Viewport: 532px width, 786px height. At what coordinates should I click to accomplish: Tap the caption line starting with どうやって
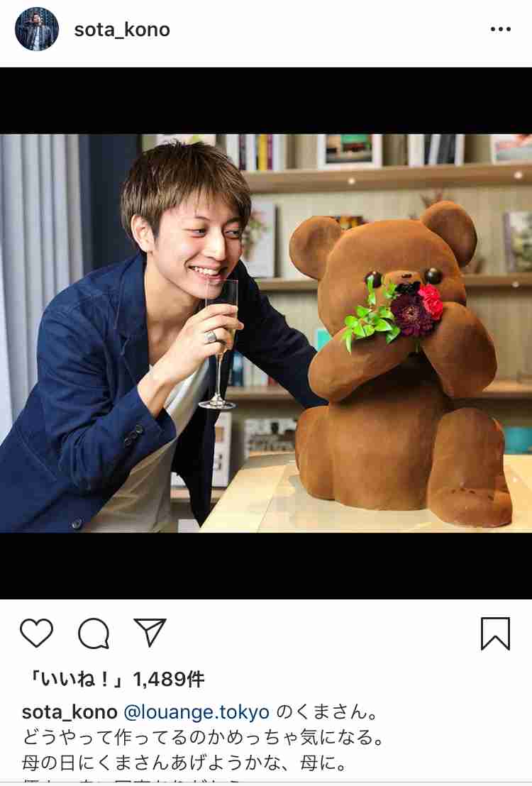pos(203,738)
